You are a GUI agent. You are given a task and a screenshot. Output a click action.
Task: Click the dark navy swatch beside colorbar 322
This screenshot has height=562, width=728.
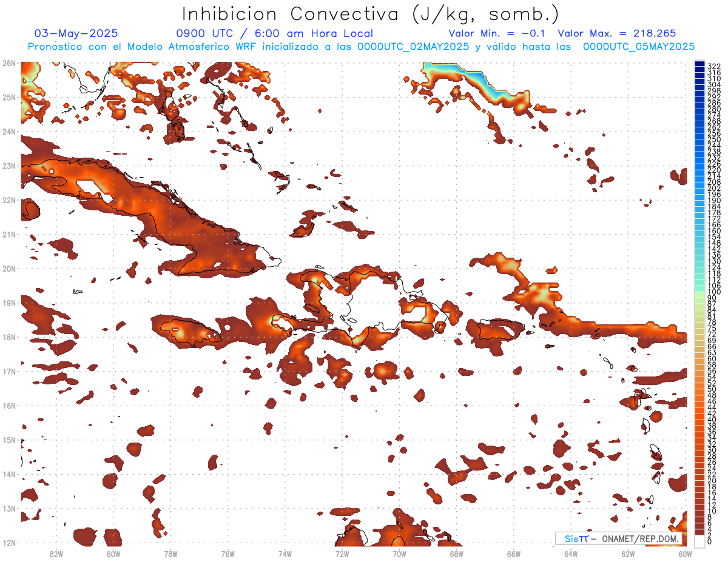(700, 65)
